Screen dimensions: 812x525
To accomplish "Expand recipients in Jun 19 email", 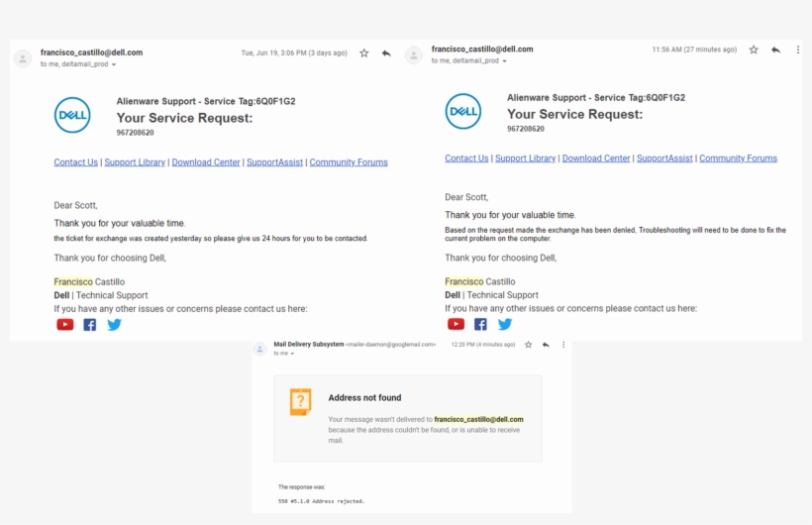I will 114,64.
